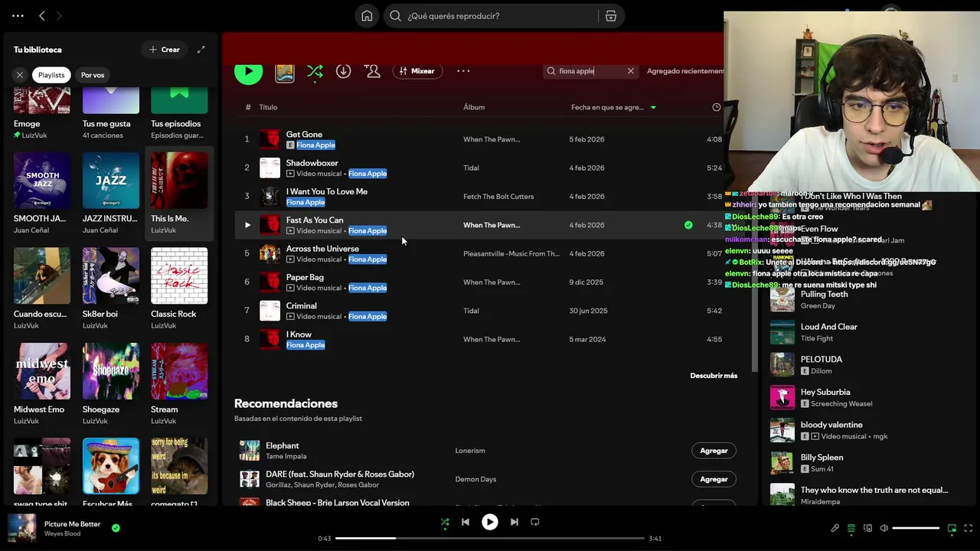This screenshot has height=551, width=980.
Task: Toggle the queue panel icon
Action: click(x=851, y=528)
